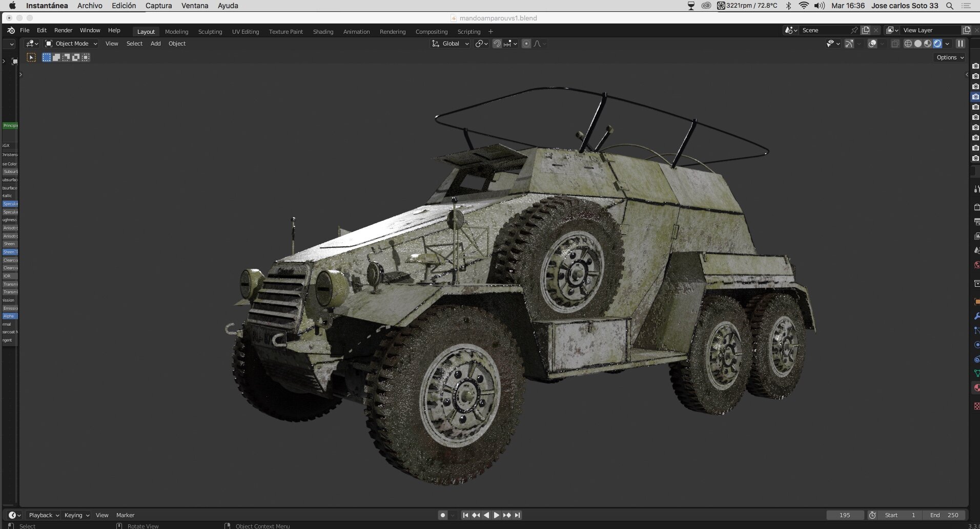Switch to material preview shading
Image resolution: width=980 pixels, height=529 pixels.
coord(927,44)
